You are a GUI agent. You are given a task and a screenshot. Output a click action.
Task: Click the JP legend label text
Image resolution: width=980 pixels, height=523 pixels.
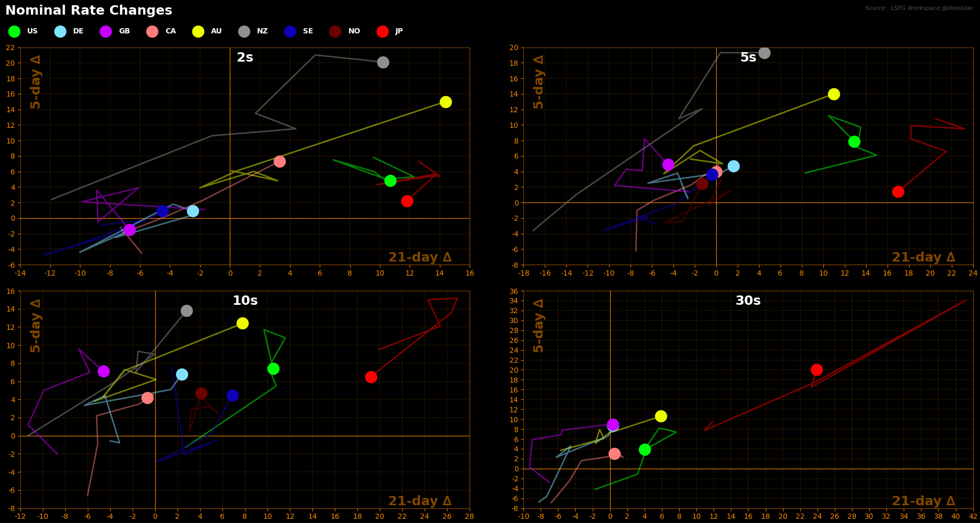399,31
